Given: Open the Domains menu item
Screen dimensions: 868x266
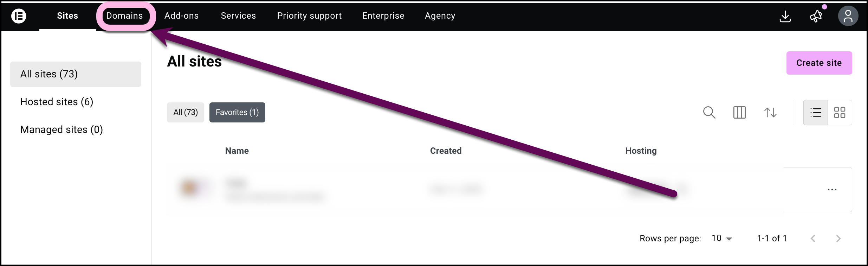Looking at the screenshot, I should (125, 15).
